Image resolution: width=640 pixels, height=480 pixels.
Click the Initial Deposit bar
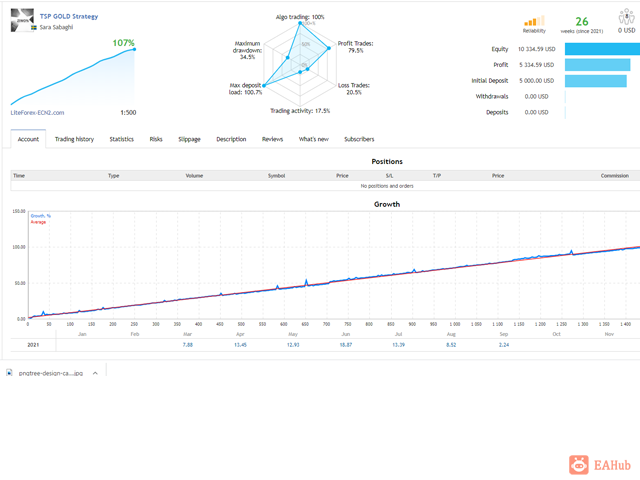tap(596, 81)
